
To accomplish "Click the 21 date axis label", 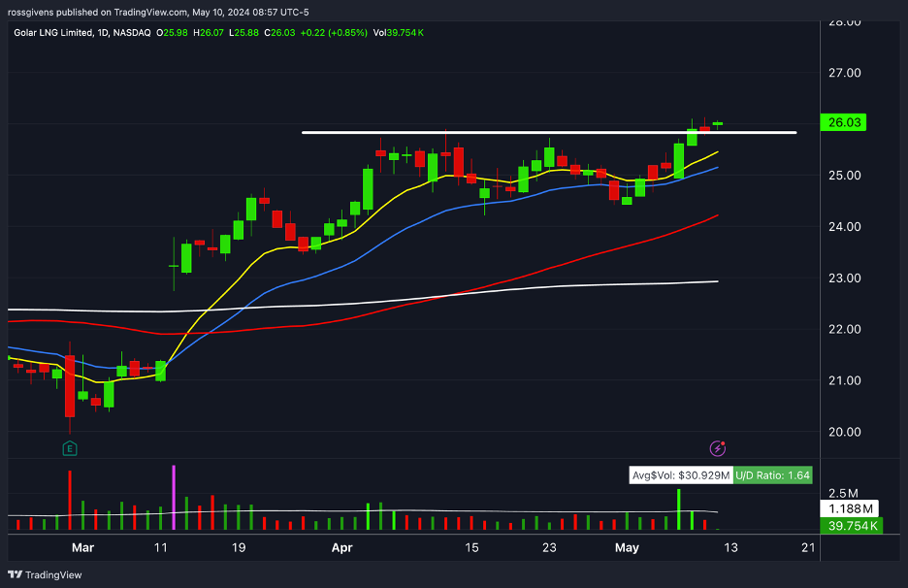I will pyautogui.click(x=808, y=547).
